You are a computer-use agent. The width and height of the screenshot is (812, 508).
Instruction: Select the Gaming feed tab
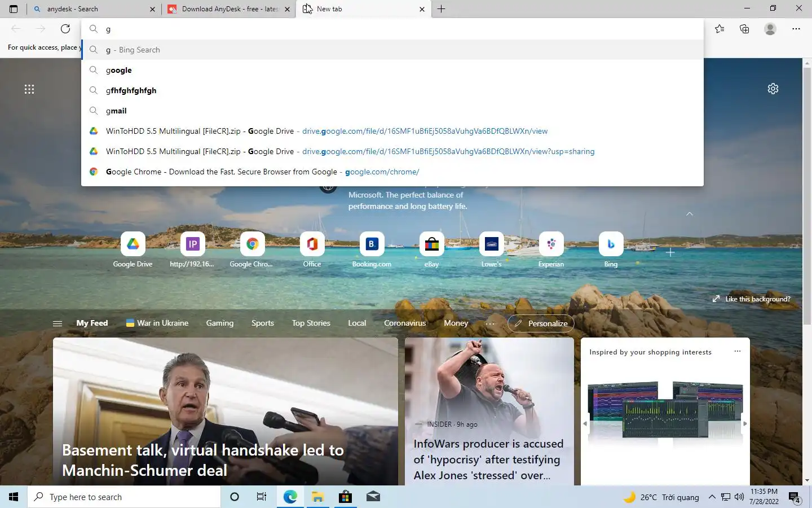pyautogui.click(x=220, y=323)
